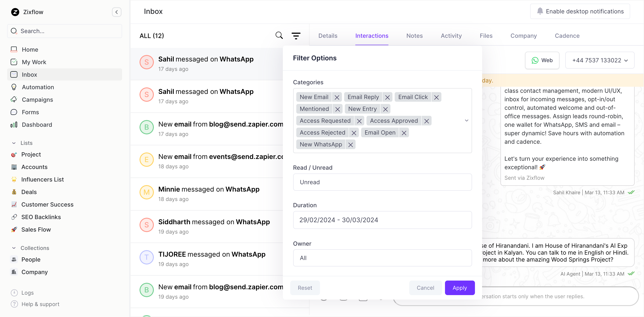Select the Automation sidebar icon
The height and width of the screenshot is (317, 644).
(14, 87)
